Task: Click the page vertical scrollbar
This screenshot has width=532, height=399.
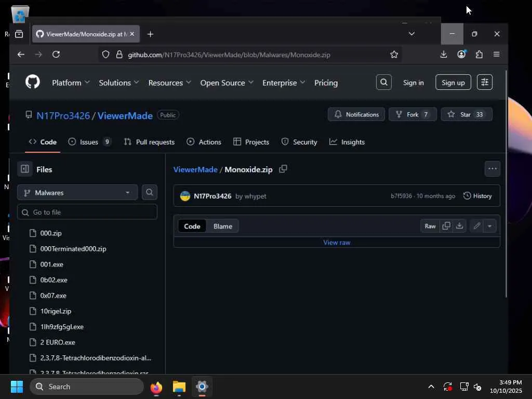Action: tap(506, 184)
